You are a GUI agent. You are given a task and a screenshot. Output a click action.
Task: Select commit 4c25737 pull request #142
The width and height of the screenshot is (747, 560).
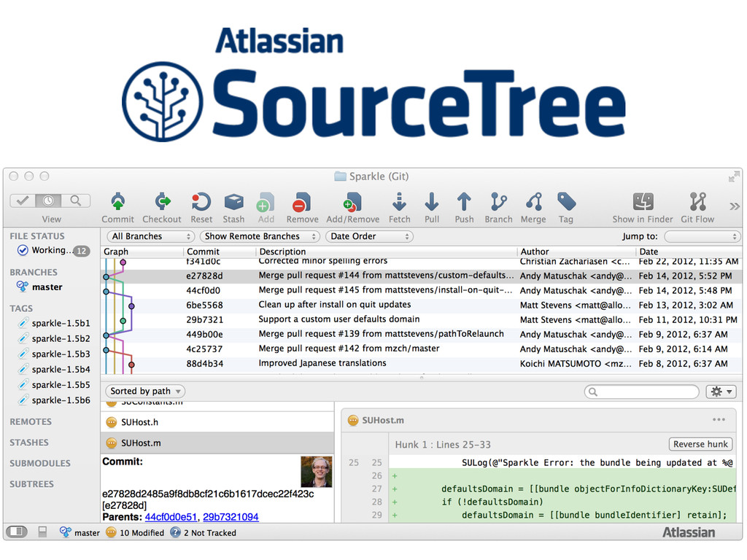421,349
